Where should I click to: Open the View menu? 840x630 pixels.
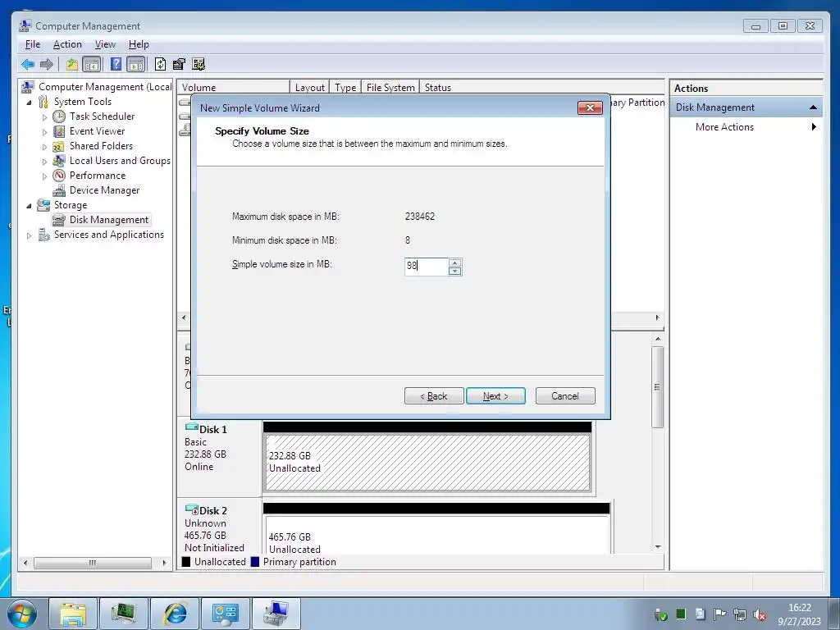click(x=105, y=44)
